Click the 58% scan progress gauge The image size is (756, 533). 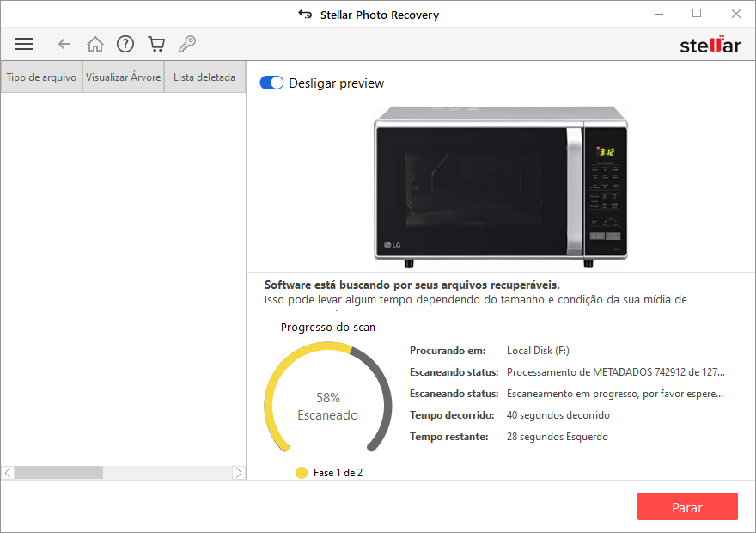coord(328,397)
